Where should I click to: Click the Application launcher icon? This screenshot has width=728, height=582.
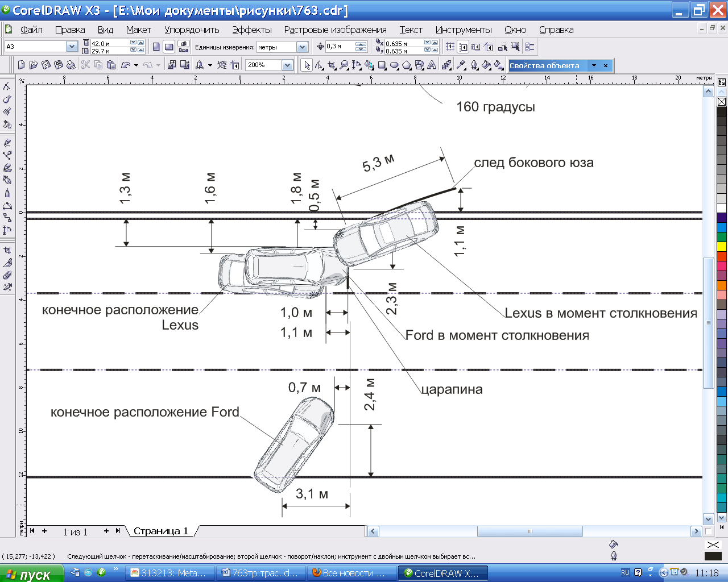[x=200, y=65]
